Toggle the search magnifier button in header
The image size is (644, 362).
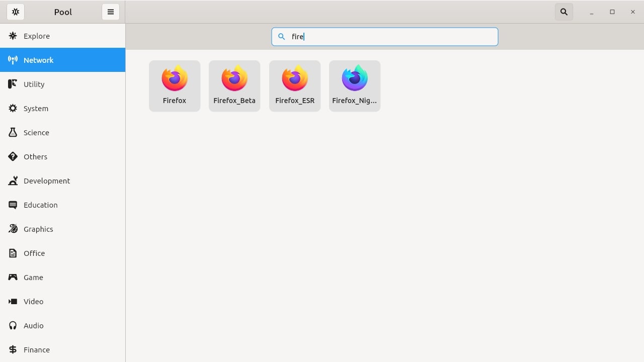pyautogui.click(x=564, y=12)
